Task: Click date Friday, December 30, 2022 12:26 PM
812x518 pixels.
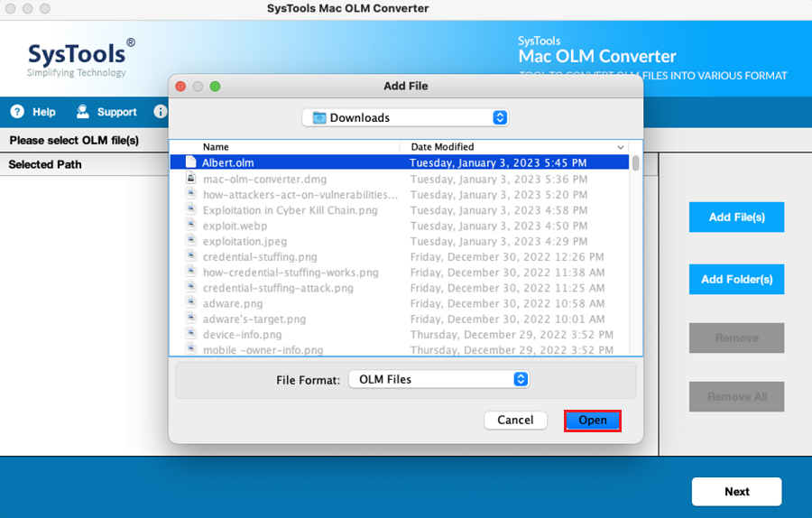Action: 507,257
